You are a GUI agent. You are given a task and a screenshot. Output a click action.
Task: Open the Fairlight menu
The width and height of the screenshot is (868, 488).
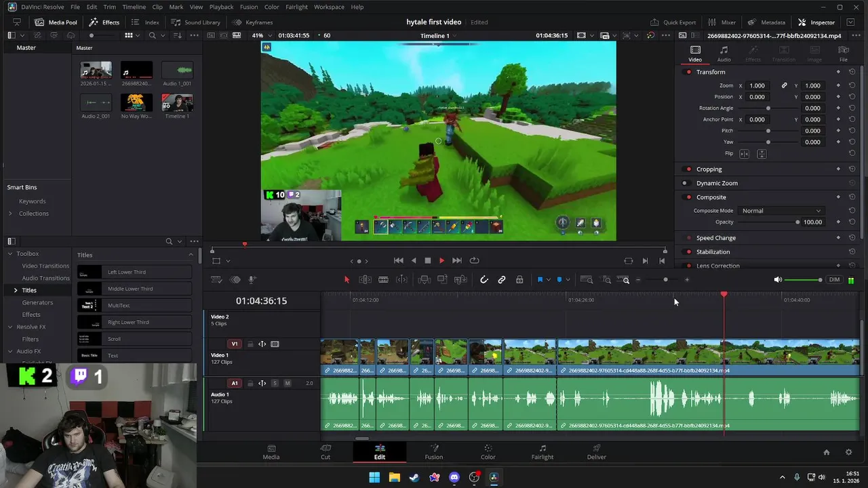(296, 7)
